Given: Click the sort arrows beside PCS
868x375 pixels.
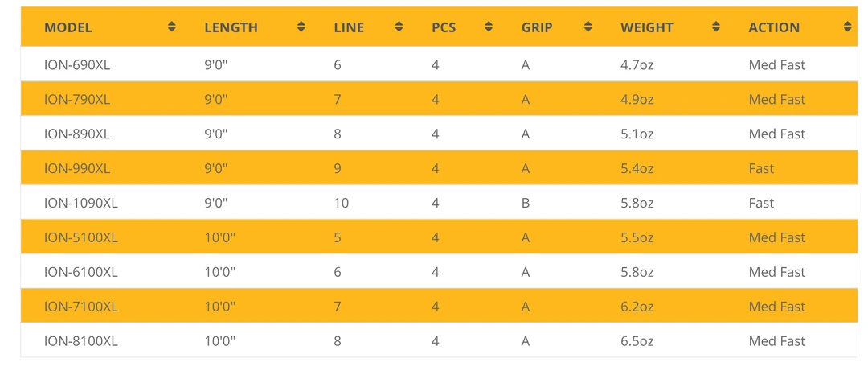Looking at the screenshot, I should pos(489,27).
